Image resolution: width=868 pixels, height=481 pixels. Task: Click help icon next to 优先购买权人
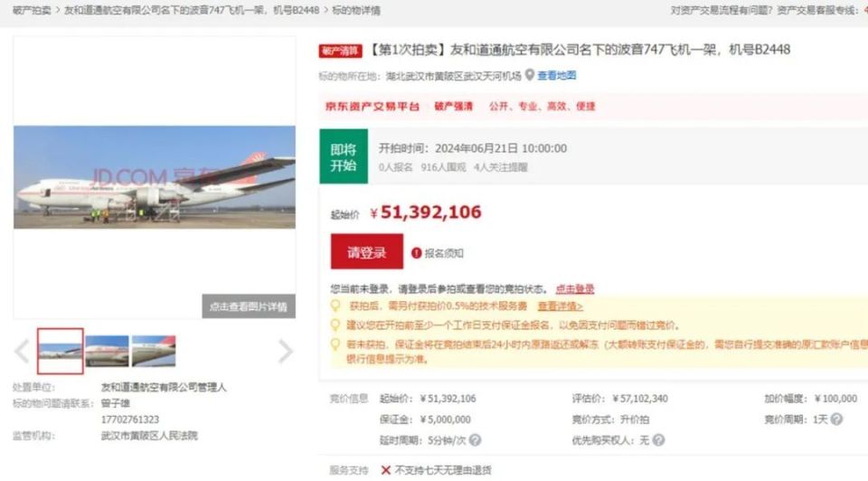coord(658,440)
